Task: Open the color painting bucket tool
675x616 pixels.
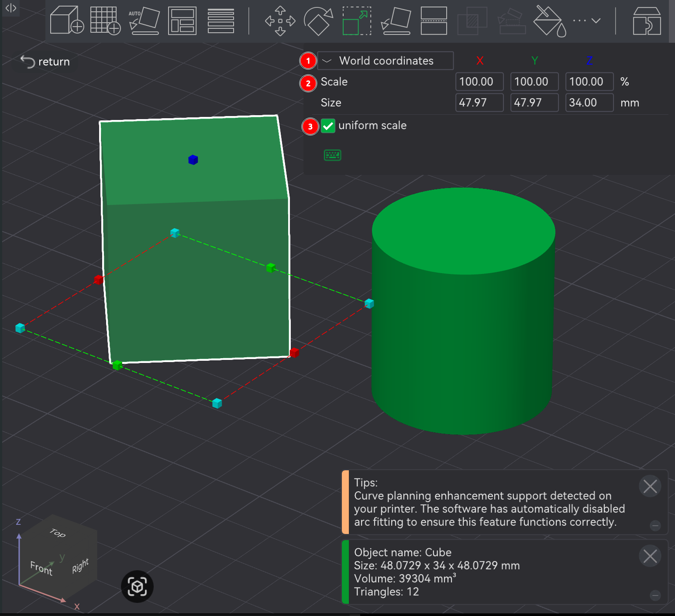Action: pyautogui.click(x=550, y=21)
